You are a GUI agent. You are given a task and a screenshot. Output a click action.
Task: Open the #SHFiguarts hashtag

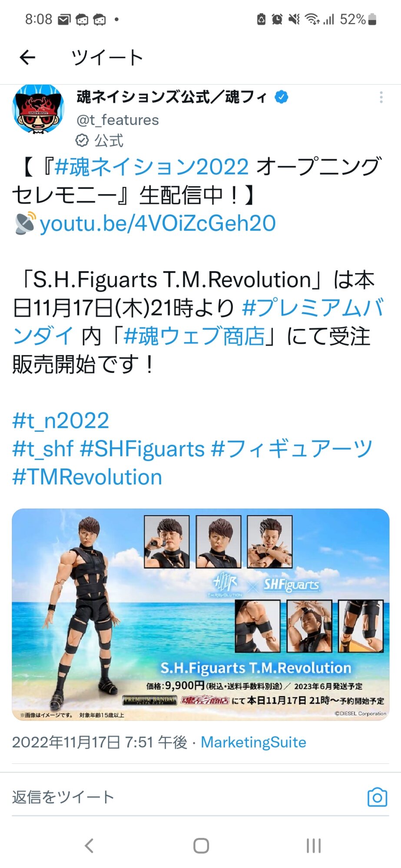143,449
